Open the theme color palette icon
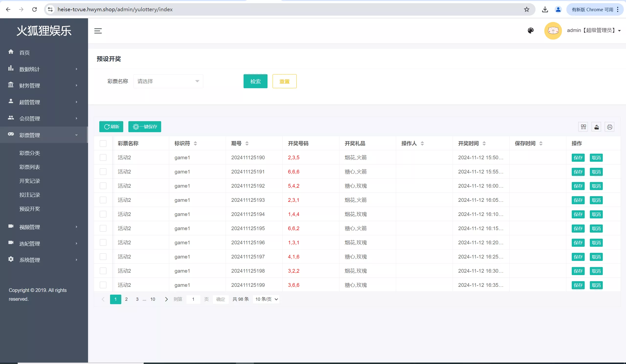The height and width of the screenshot is (364, 626). click(x=531, y=30)
